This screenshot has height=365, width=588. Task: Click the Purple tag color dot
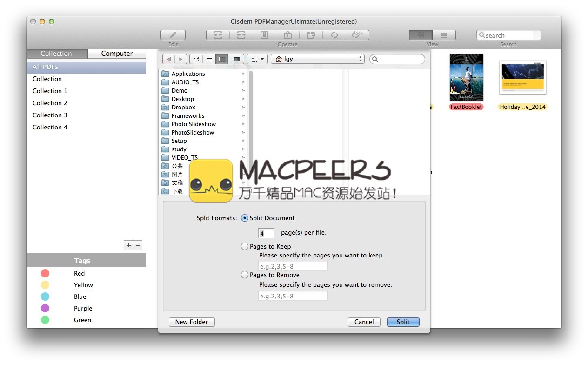[45, 308]
